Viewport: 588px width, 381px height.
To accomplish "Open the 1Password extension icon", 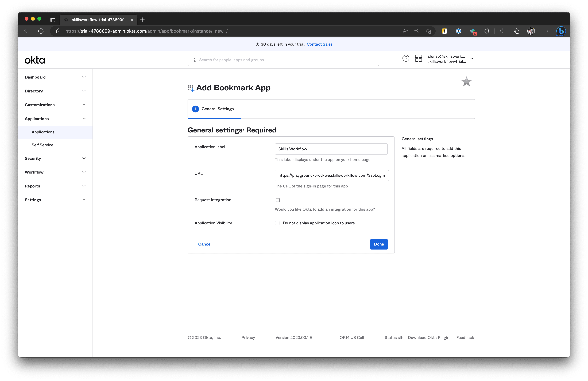I will click(x=459, y=31).
